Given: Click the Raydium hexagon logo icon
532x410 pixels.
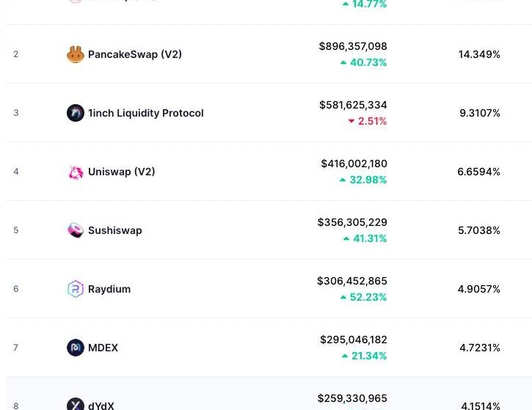Looking at the screenshot, I should [x=76, y=289].
